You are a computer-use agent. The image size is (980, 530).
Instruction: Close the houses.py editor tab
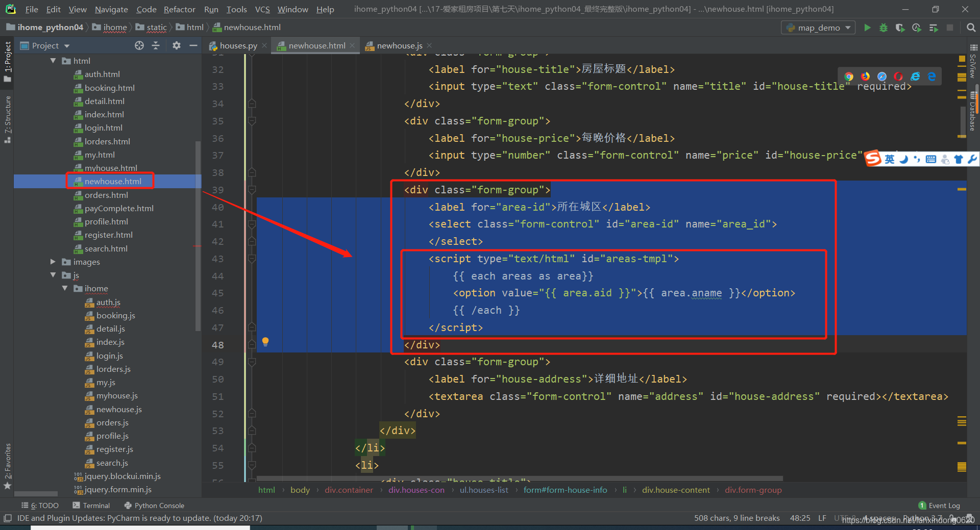pos(264,45)
